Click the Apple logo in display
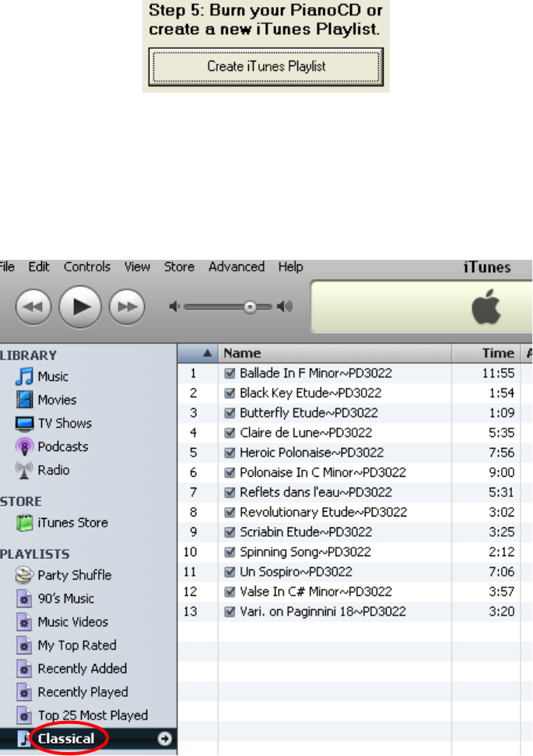Viewport: 533px width, 756px height. coord(486,306)
